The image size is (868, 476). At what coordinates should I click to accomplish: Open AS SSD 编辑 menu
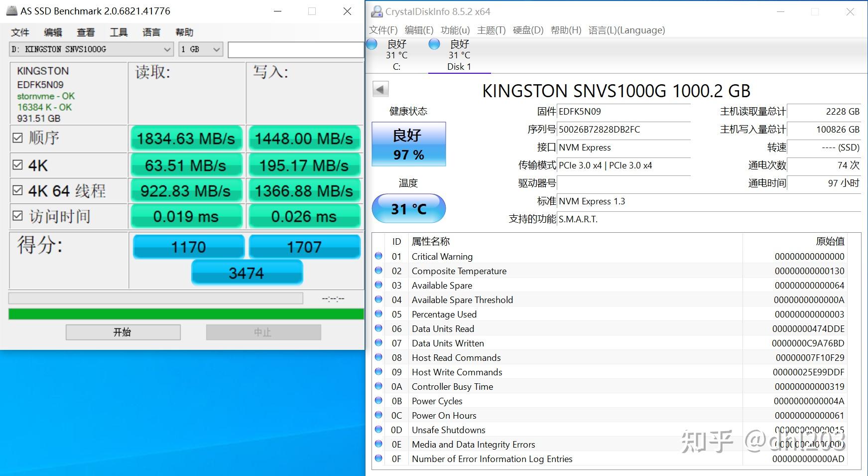(x=53, y=32)
